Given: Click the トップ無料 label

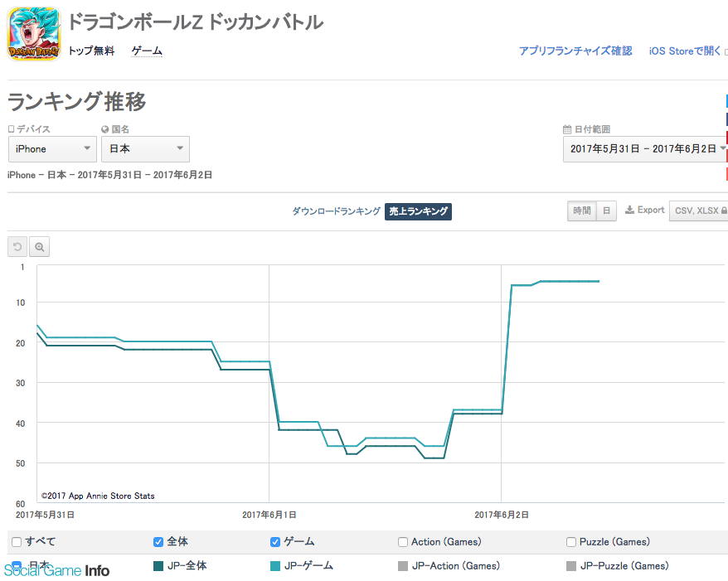Looking at the screenshot, I should [x=91, y=51].
